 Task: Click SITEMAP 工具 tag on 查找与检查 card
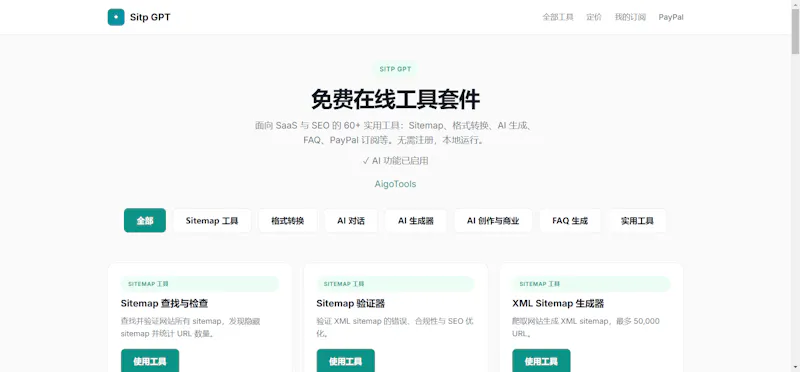click(x=199, y=284)
